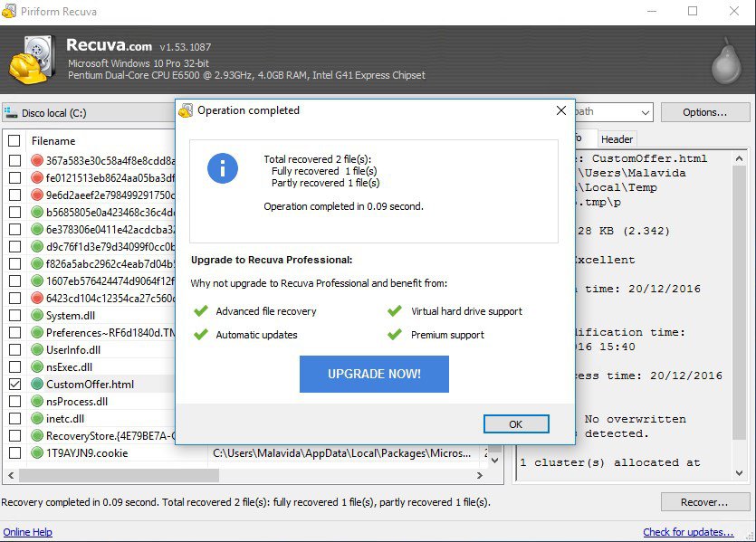
Task: Switch to the Header tab
Action: [617, 139]
